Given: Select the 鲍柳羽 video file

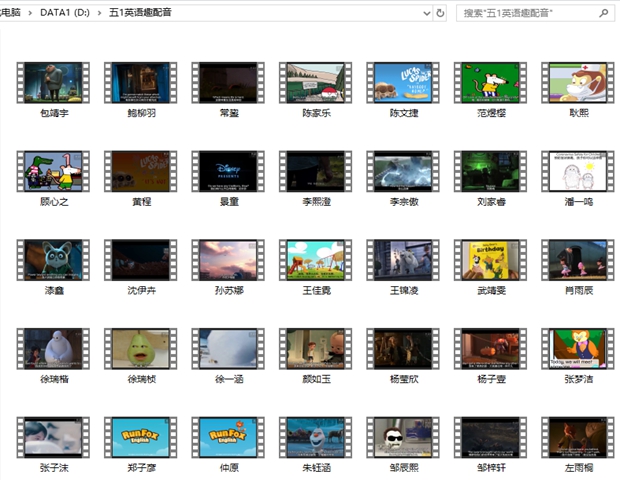Looking at the screenshot, I should pos(141,83).
